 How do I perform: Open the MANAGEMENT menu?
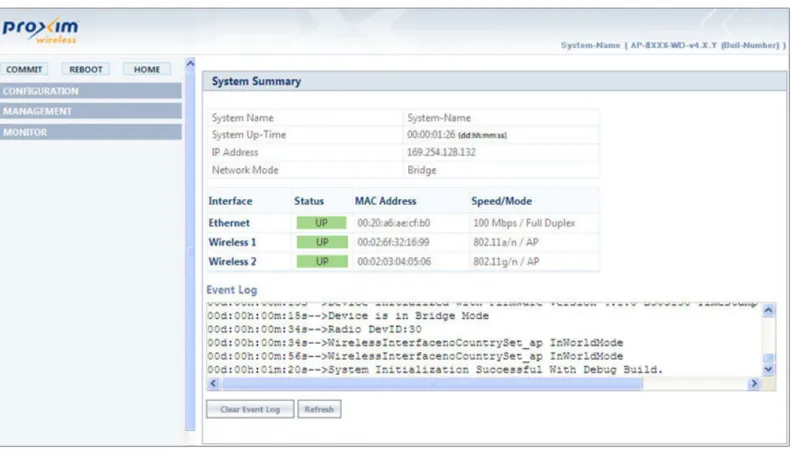pyautogui.click(x=91, y=111)
